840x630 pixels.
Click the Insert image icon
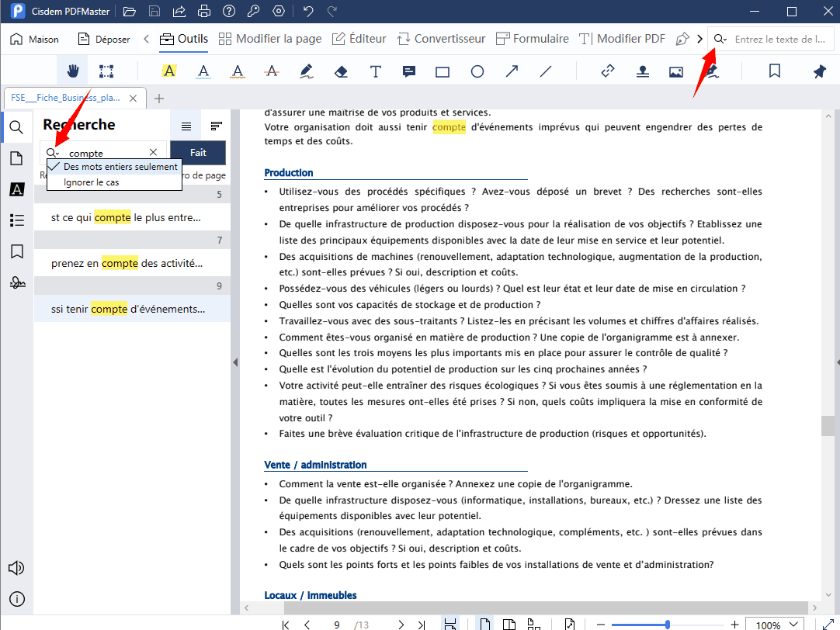pos(676,71)
